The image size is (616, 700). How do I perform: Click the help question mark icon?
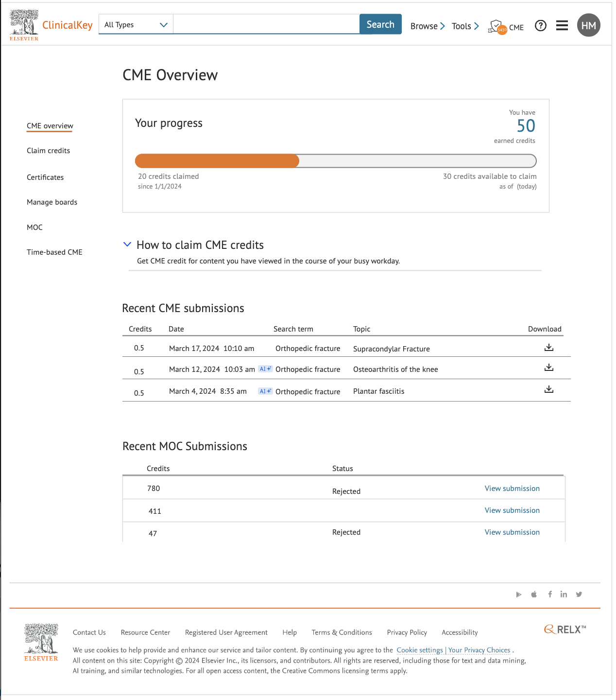tap(540, 26)
